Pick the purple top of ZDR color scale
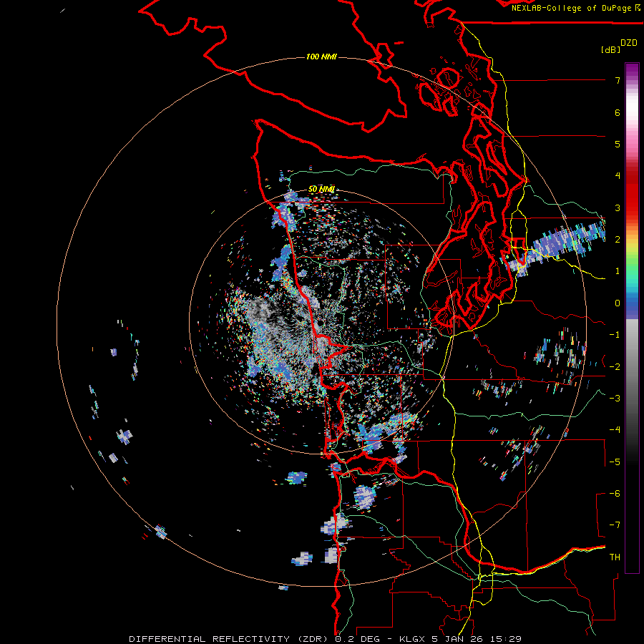 coord(632,70)
